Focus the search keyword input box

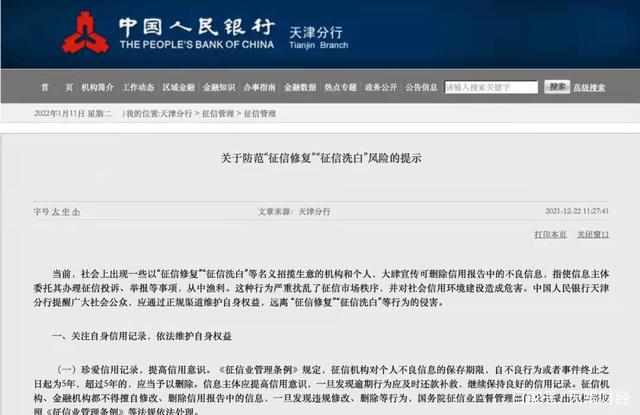tap(491, 87)
